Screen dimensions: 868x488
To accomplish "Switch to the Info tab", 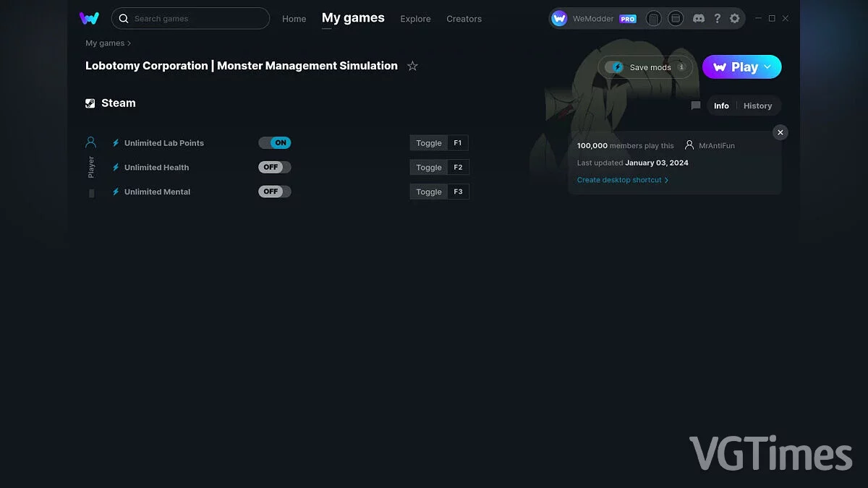I will (x=721, y=106).
